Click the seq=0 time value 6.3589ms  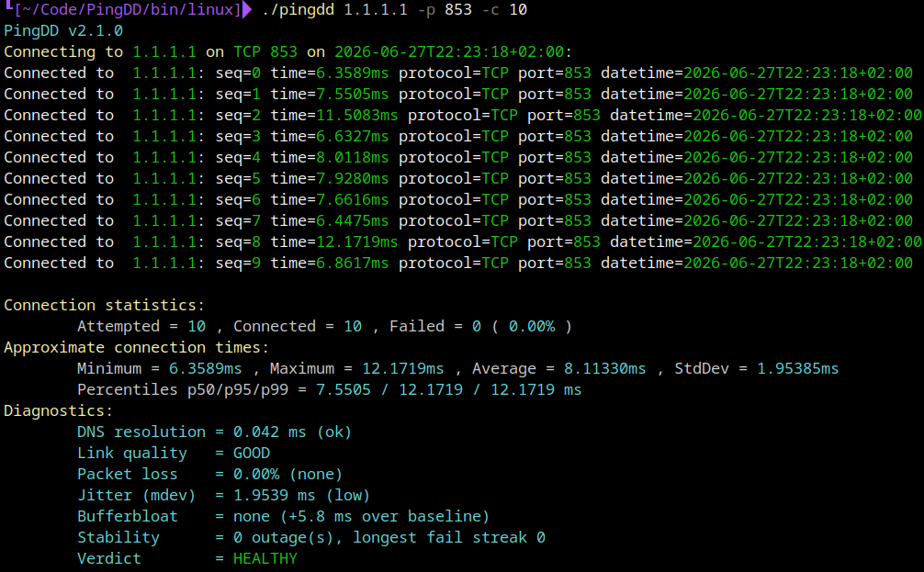tap(353, 73)
